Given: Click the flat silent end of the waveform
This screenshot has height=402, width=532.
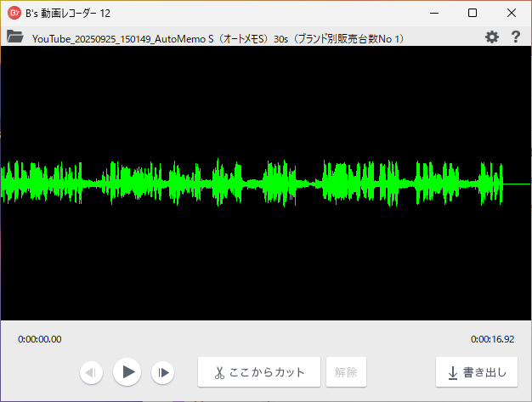Looking at the screenshot, I should point(517,184).
